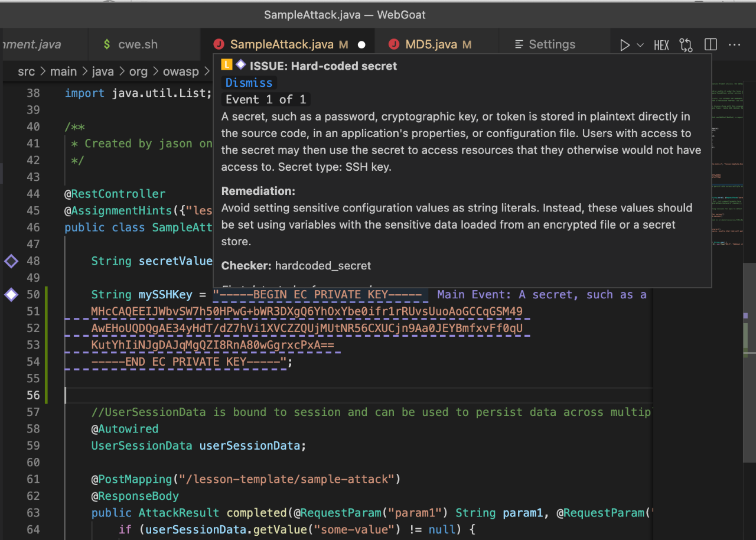The image size is (756, 540).
Task: Expand the 'src' breadcrumb segment
Action: click(26, 71)
